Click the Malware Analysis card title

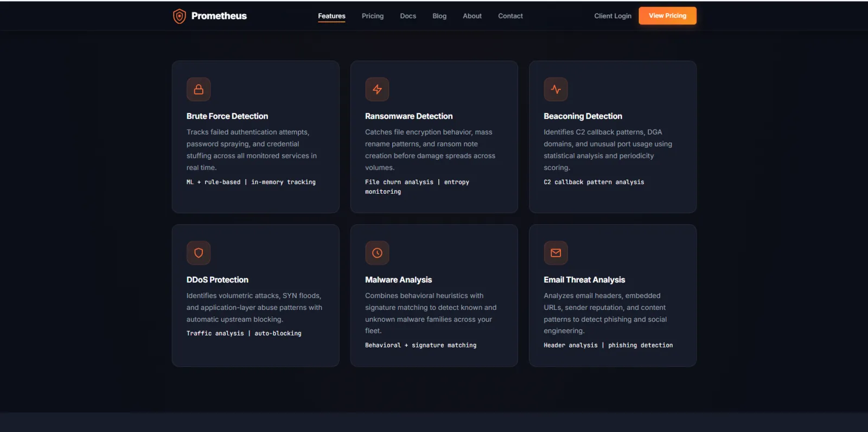pyautogui.click(x=398, y=280)
